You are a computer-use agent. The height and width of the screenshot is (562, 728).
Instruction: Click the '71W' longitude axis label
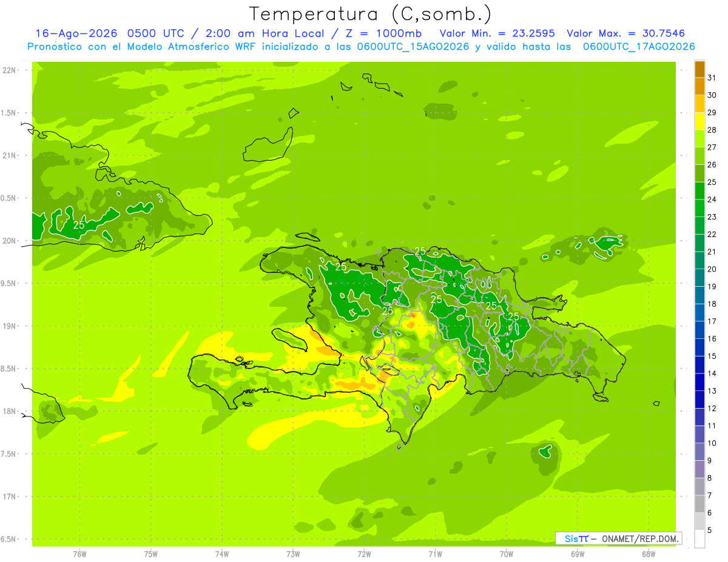(x=435, y=554)
